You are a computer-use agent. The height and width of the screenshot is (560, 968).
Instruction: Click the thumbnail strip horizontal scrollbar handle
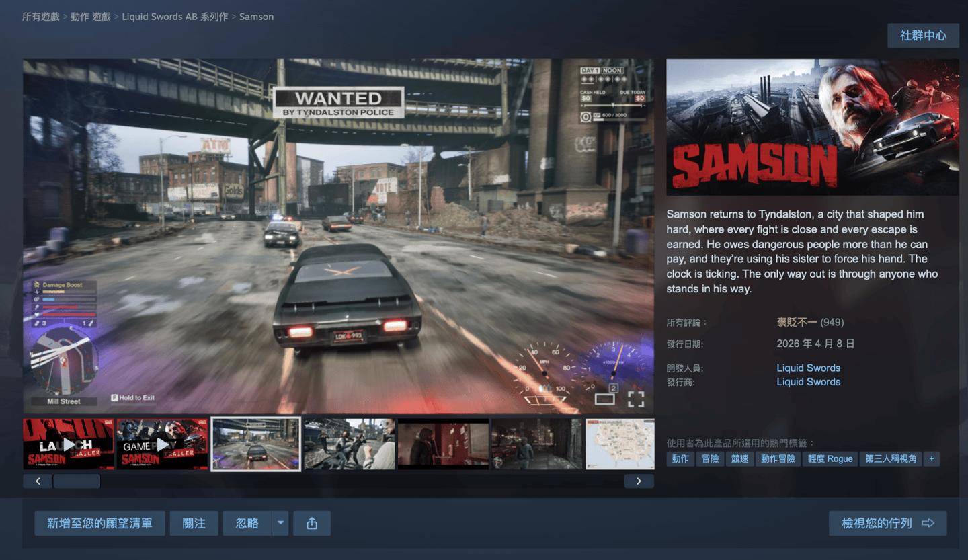coord(77,481)
